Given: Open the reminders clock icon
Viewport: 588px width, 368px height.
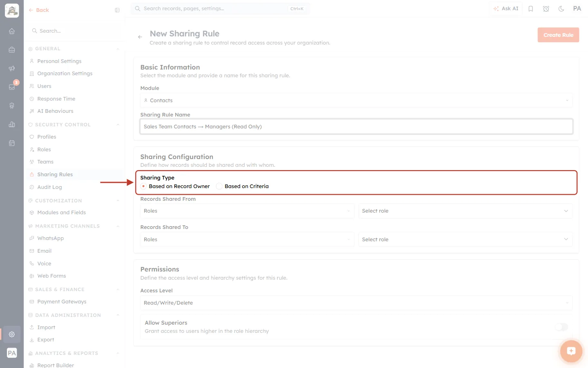Looking at the screenshot, I should (x=546, y=9).
